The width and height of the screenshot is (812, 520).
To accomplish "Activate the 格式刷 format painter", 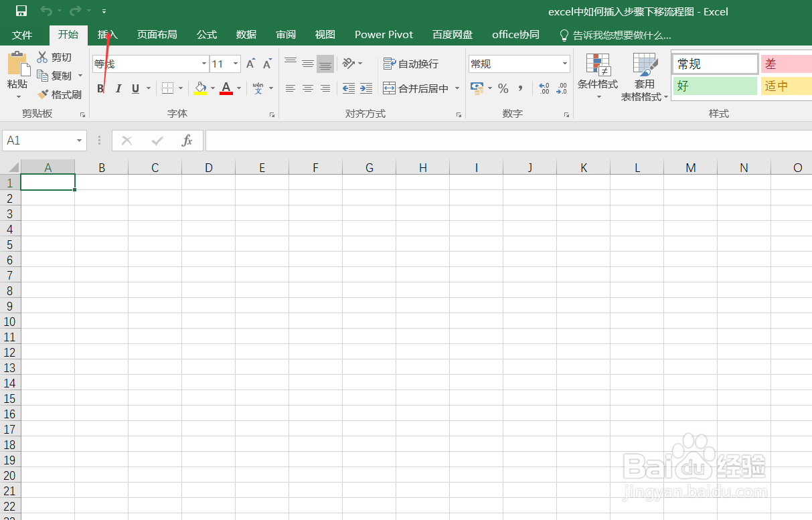I will pyautogui.click(x=60, y=94).
